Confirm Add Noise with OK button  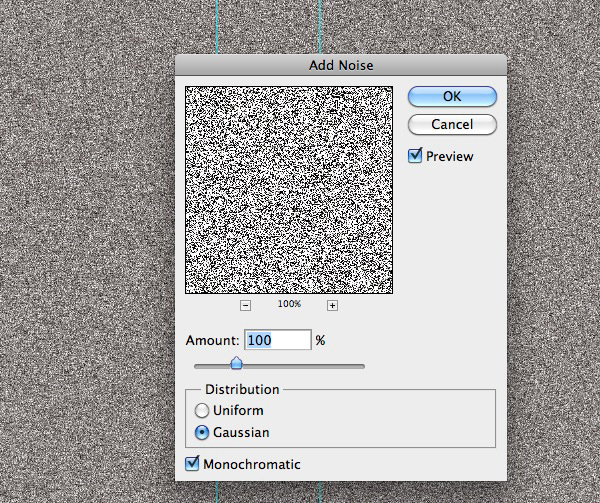[x=452, y=96]
